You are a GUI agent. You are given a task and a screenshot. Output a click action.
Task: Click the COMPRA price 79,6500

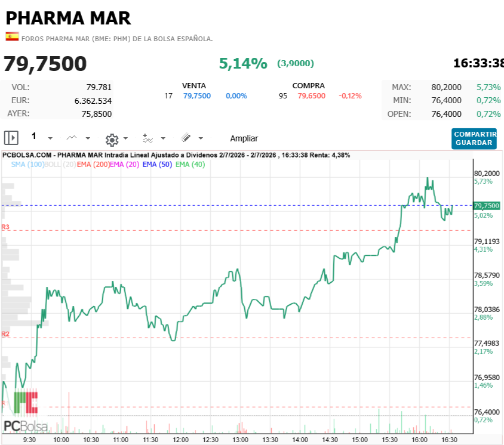coord(312,95)
